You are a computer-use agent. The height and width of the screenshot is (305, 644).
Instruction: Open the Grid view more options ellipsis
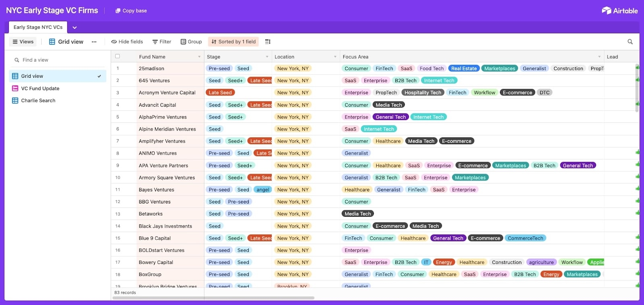point(94,41)
